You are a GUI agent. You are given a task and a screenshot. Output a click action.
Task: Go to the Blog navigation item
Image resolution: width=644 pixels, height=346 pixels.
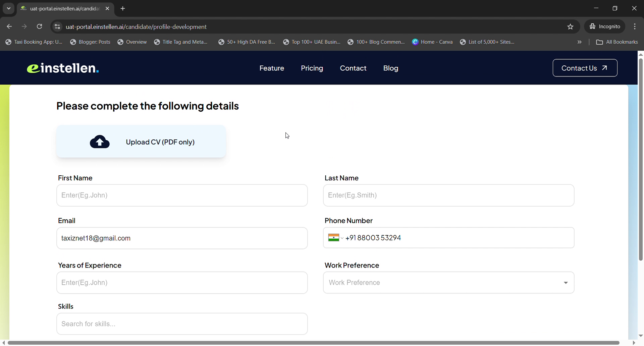coord(390,68)
